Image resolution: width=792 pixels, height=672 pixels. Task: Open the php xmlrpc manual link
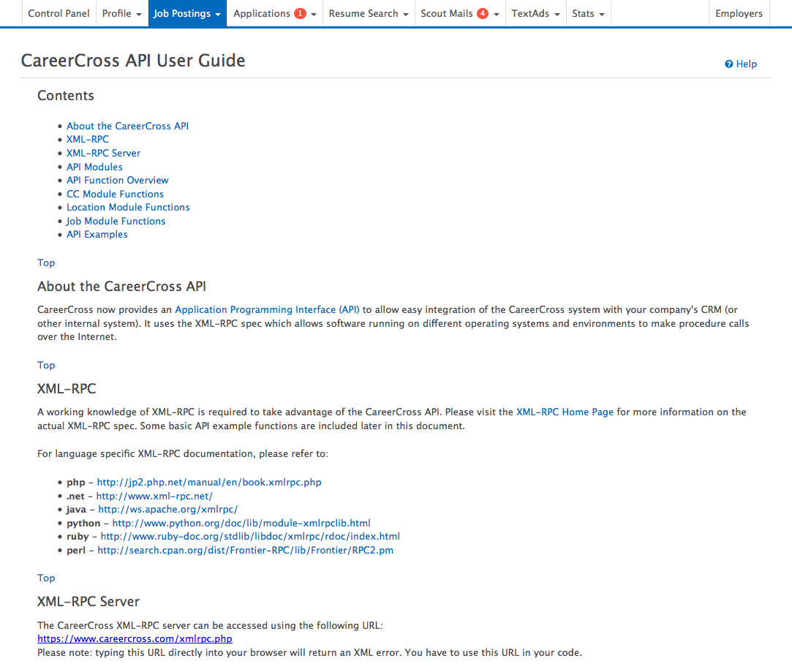click(x=209, y=482)
